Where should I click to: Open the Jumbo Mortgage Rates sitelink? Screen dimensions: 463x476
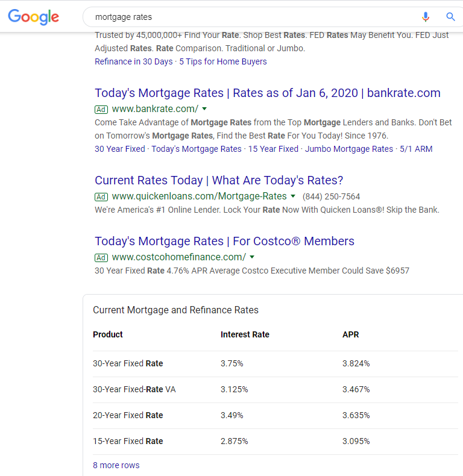coord(349,149)
